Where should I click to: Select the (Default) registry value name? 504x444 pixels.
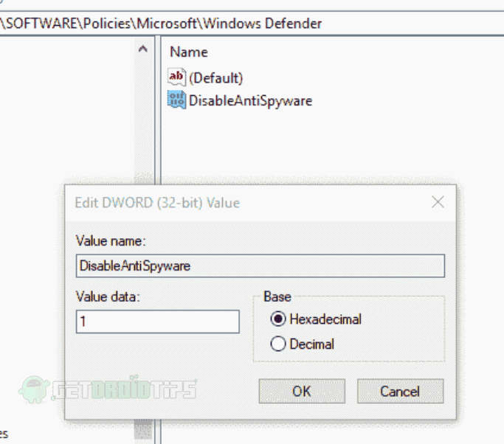(215, 77)
